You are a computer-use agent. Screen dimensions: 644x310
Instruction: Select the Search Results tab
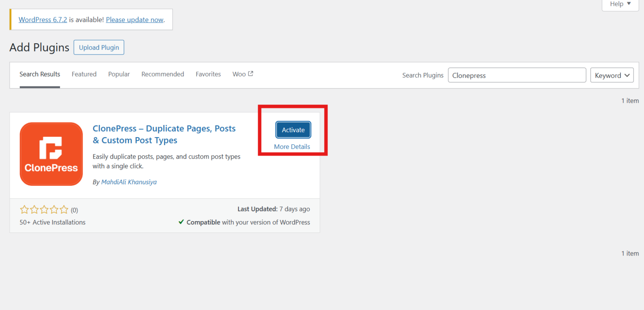(x=39, y=74)
